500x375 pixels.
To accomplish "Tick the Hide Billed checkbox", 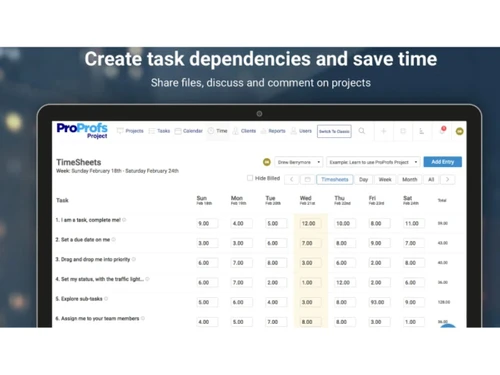I will [x=250, y=178].
